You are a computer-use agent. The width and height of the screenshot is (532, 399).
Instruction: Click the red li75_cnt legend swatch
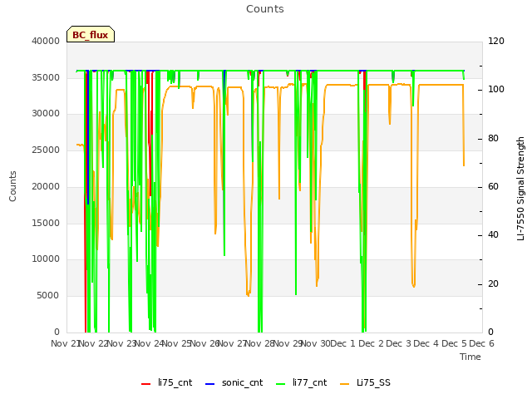146,384
